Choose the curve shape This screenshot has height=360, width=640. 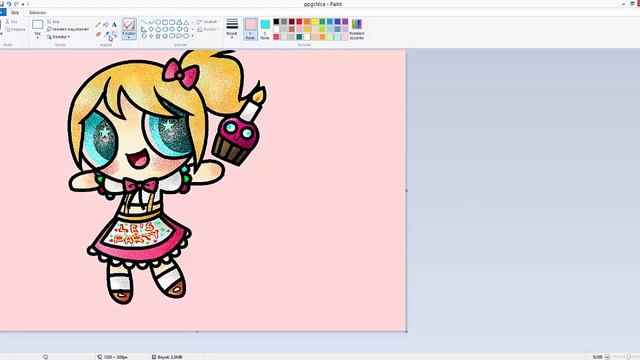(151, 22)
